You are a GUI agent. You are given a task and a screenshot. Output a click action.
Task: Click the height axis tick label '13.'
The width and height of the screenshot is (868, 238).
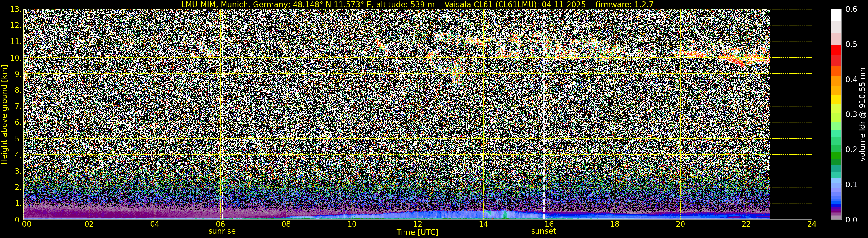pos(16,10)
